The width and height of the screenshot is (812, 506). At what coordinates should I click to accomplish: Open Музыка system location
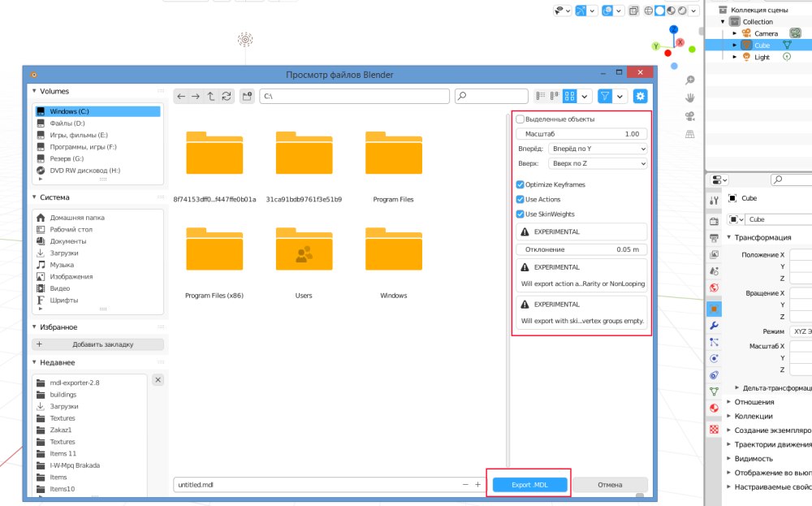pyautogui.click(x=97, y=265)
